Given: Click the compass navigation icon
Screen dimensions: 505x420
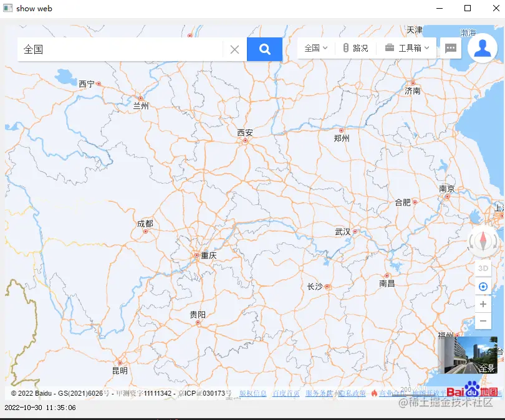Looking at the screenshot, I should tap(483, 242).
